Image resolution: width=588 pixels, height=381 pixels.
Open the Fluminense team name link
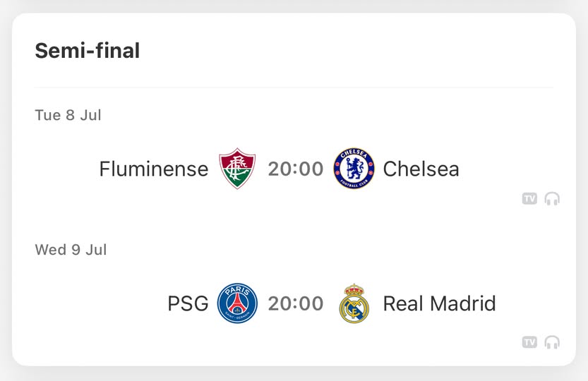tap(154, 169)
